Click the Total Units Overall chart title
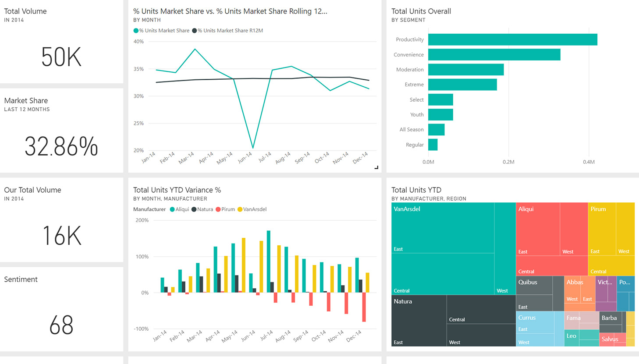The width and height of the screenshot is (639, 364). point(421,11)
